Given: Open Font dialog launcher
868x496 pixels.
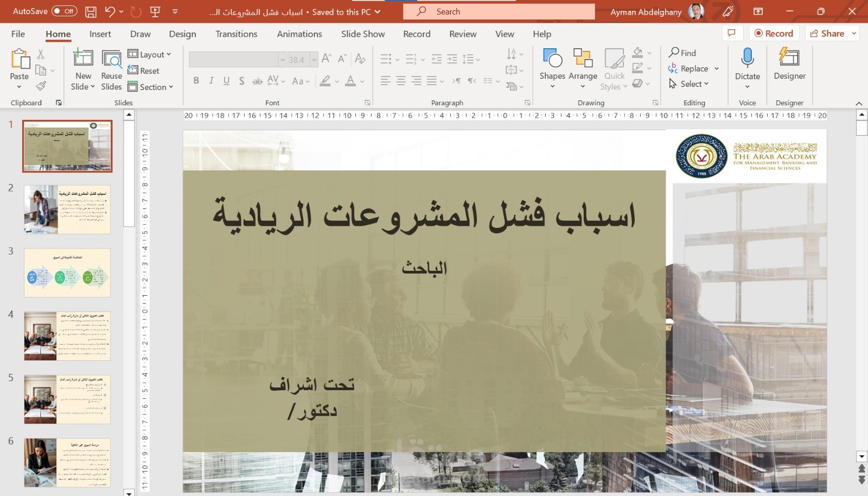Looking at the screenshot, I should pyautogui.click(x=367, y=103).
